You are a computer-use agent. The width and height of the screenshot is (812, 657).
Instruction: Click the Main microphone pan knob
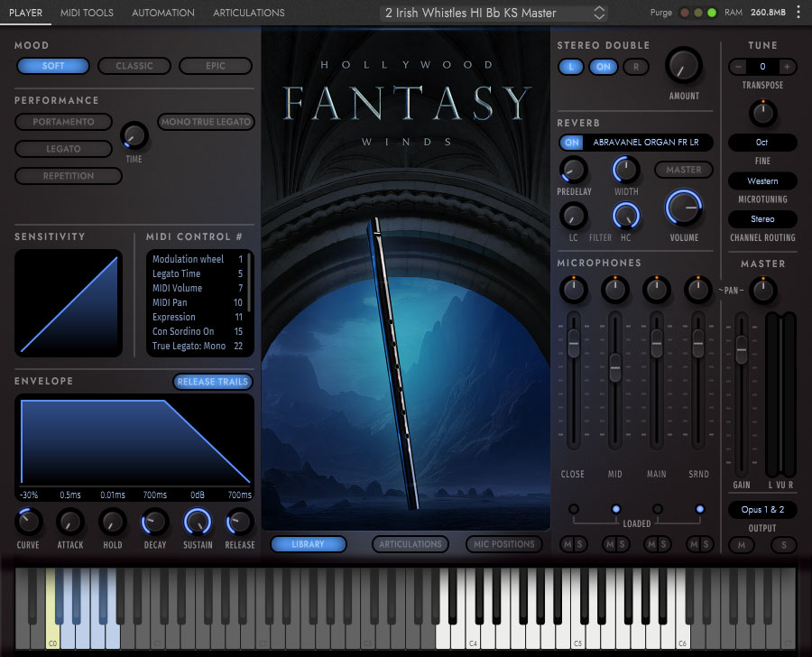click(x=657, y=289)
